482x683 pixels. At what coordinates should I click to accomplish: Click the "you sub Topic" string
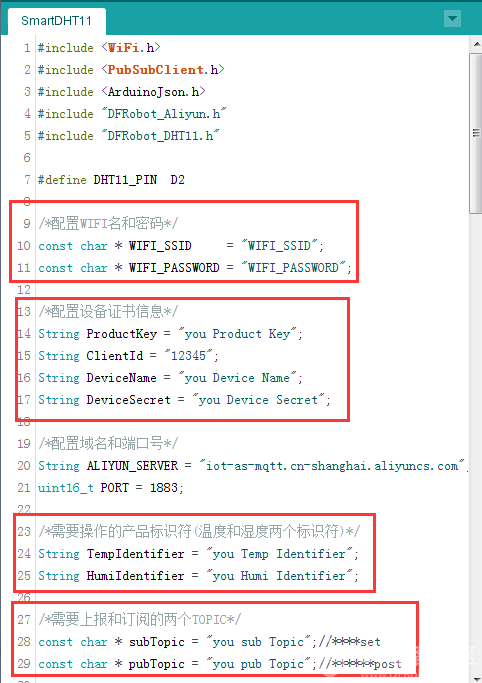[259, 642]
